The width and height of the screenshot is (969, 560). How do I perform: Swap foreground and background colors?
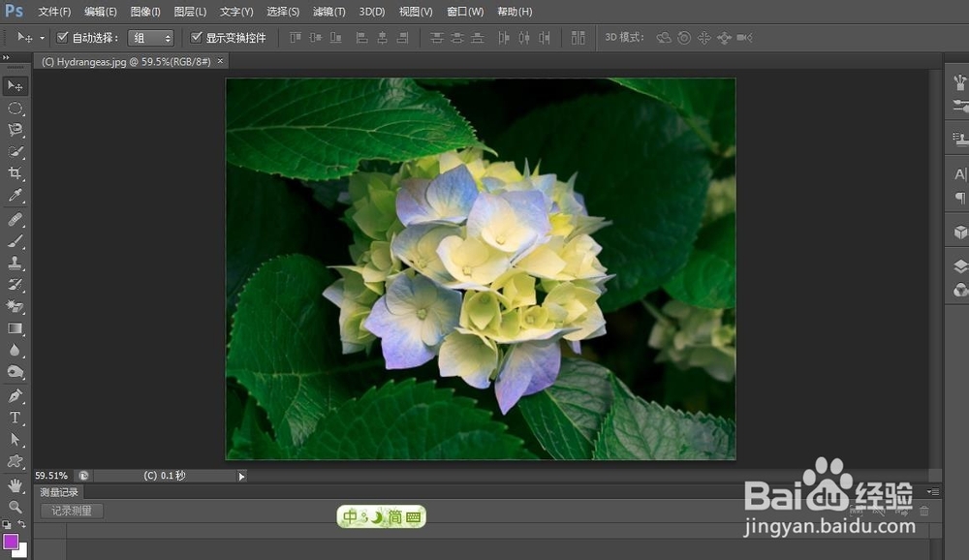coord(21,524)
